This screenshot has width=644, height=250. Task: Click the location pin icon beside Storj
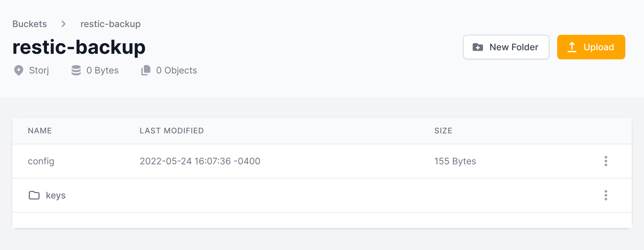click(x=19, y=70)
